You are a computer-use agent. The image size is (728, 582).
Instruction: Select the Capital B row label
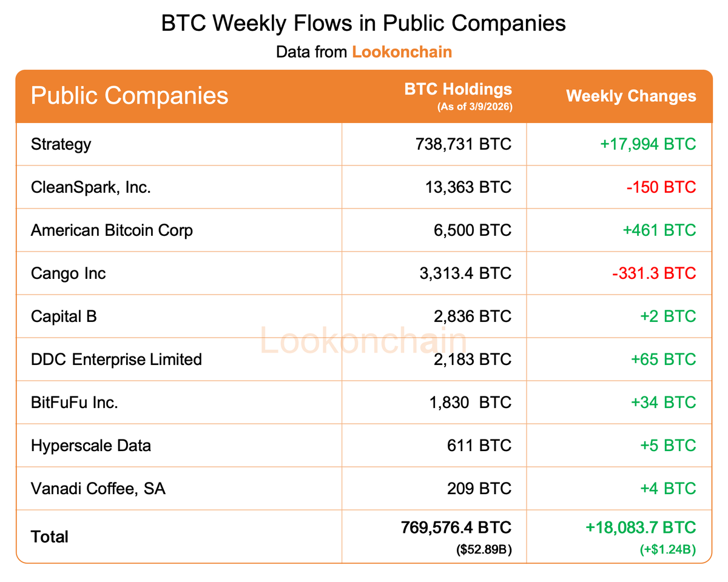(x=64, y=316)
